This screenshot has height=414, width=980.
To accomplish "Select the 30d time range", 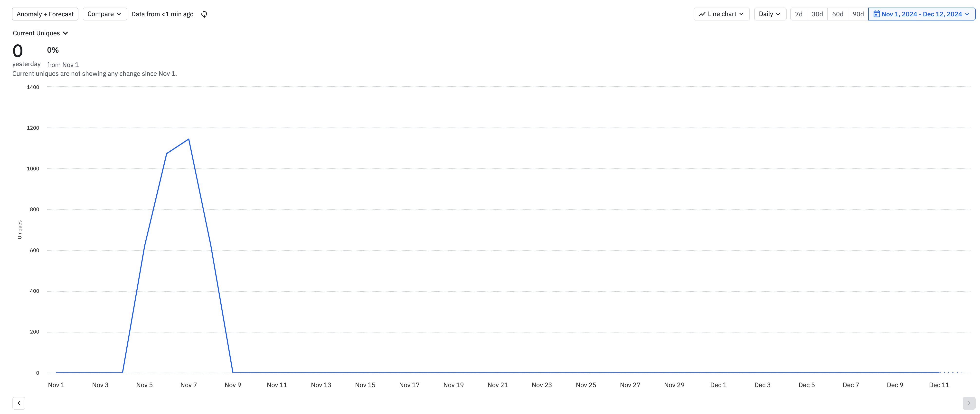I will 817,14.
